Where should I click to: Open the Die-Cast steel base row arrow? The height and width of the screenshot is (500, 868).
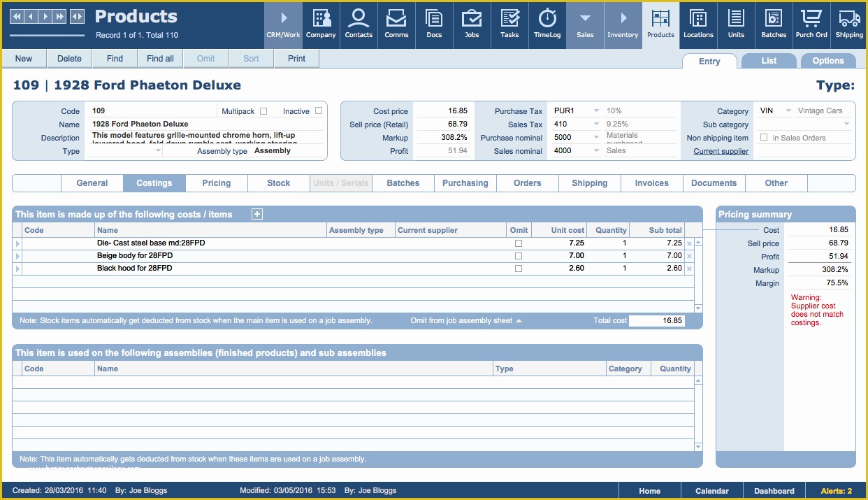click(17, 243)
